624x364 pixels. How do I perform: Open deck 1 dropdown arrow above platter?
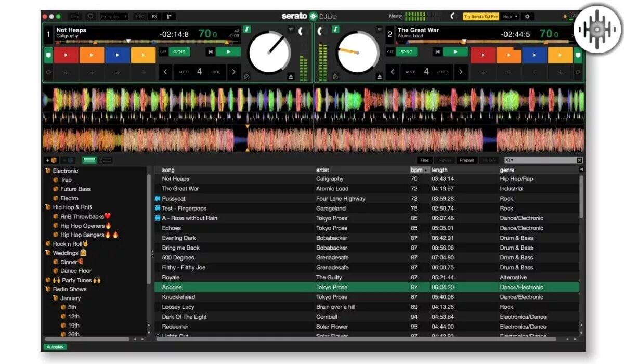point(291,30)
